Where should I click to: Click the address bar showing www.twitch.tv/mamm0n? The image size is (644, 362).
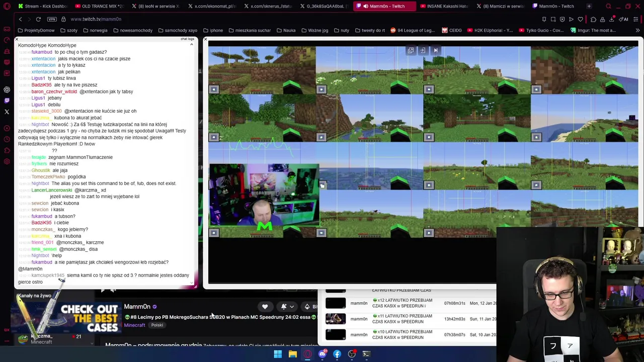[x=96, y=19]
